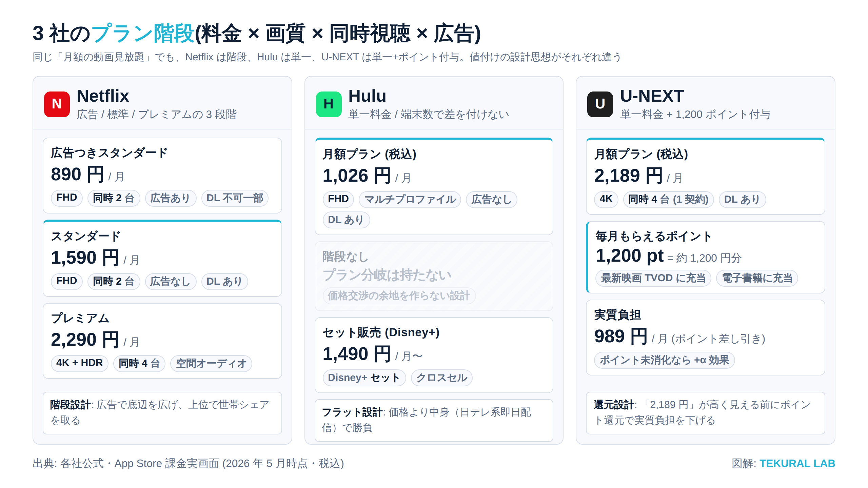Click the 同時 4 台 (1 契約) tag

[668, 199]
